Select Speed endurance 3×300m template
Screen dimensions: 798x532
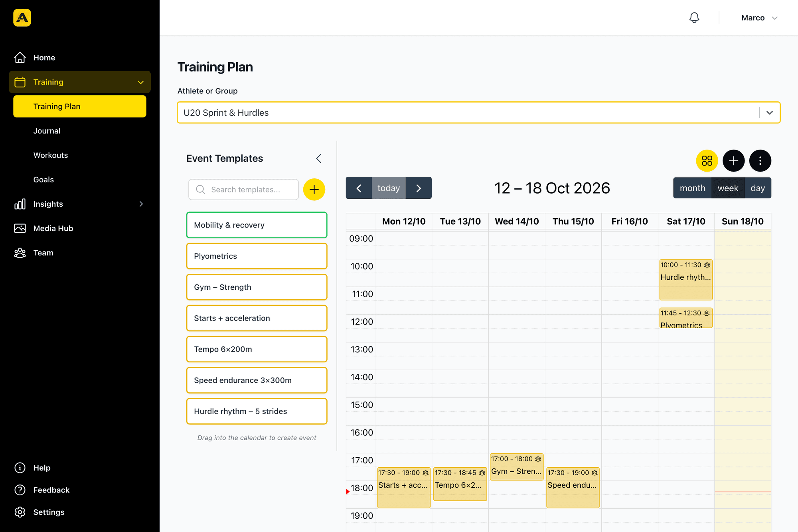tap(257, 380)
